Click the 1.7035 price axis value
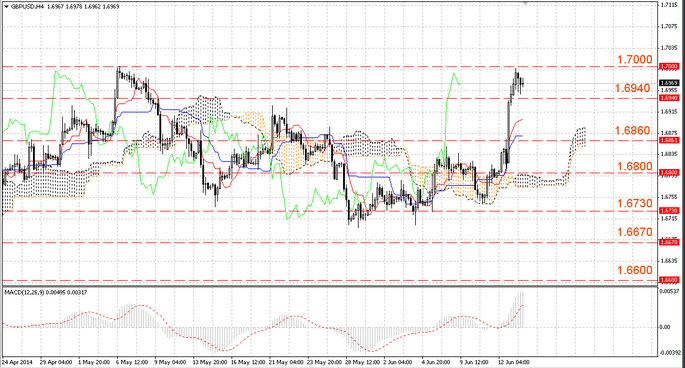This screenshot has height=368, width=685. [669, 48]
